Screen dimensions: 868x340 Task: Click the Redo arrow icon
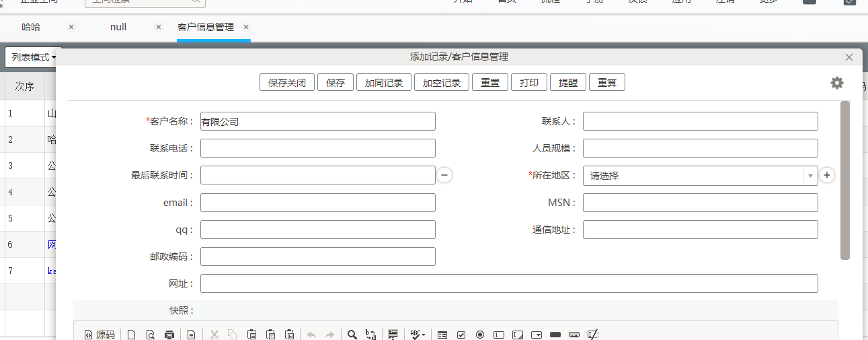pyautogui.click(x=329, y=334)
